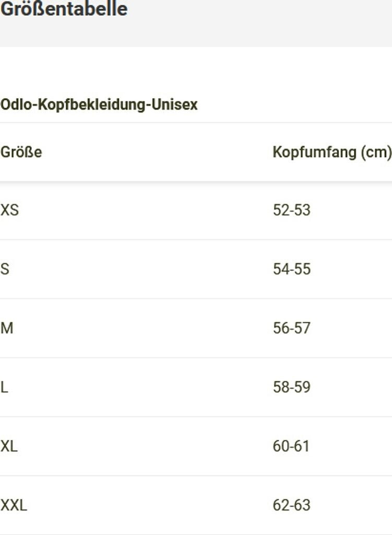
Task: Click the 62-63 head circumference value
Action: (x=291, y=505)
